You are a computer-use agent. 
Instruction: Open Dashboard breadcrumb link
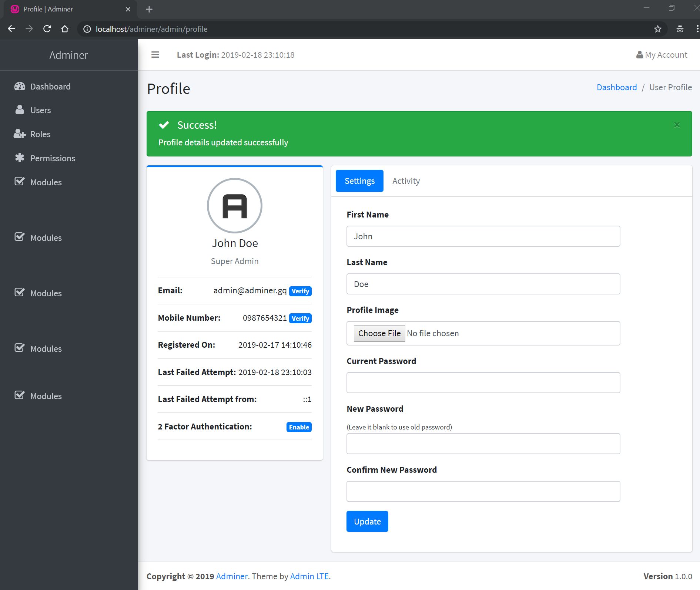pos(617,87)
